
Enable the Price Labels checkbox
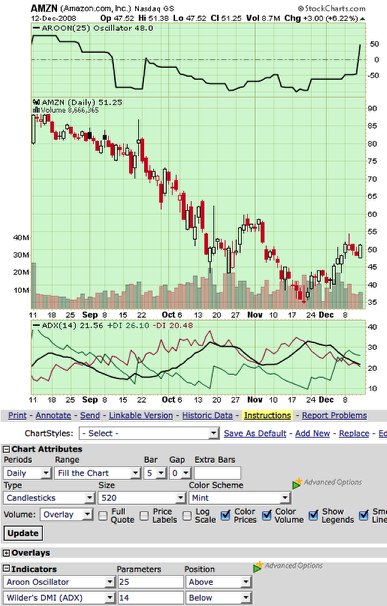pyautogui.click(x=144, y=516)
